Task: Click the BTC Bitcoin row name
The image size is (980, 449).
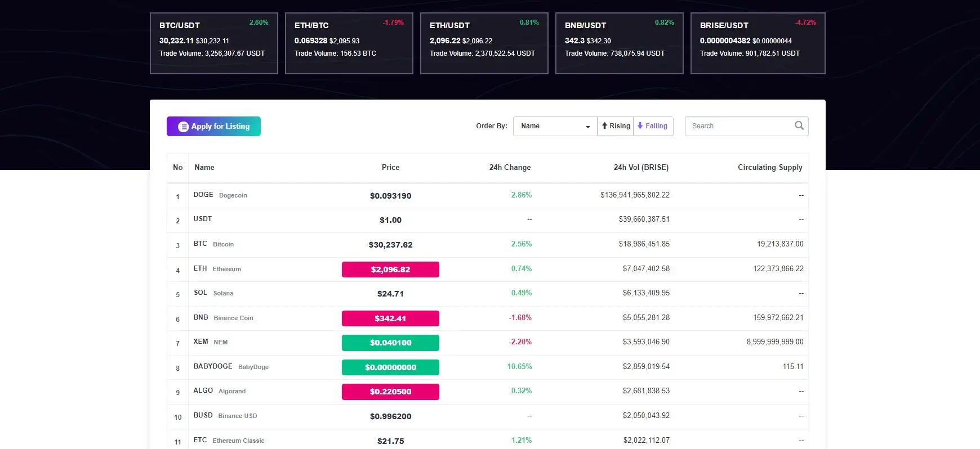Action: coord(213,244)
